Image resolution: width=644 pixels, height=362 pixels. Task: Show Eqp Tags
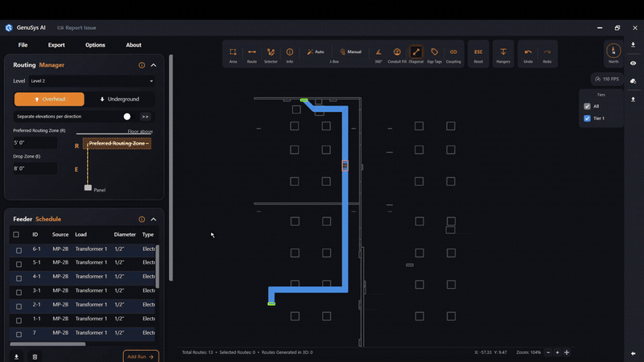(x=434, y=55)
